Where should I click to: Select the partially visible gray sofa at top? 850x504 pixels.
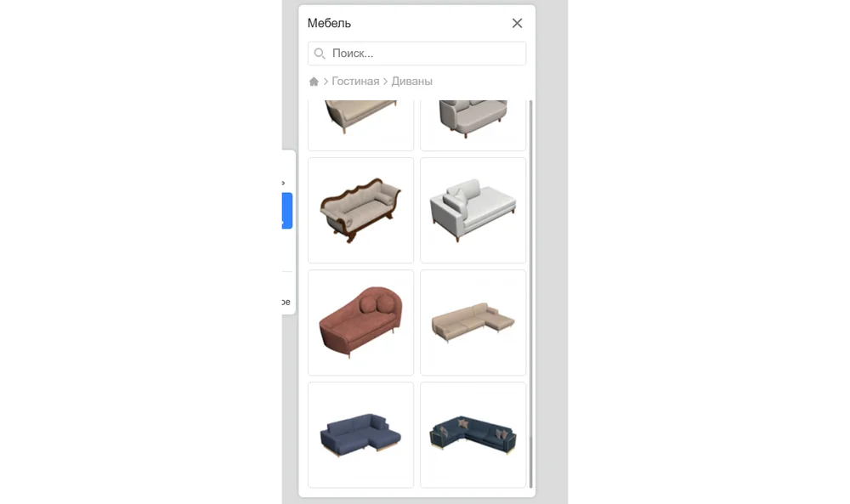pyautogui.click(x=473, y=125)
